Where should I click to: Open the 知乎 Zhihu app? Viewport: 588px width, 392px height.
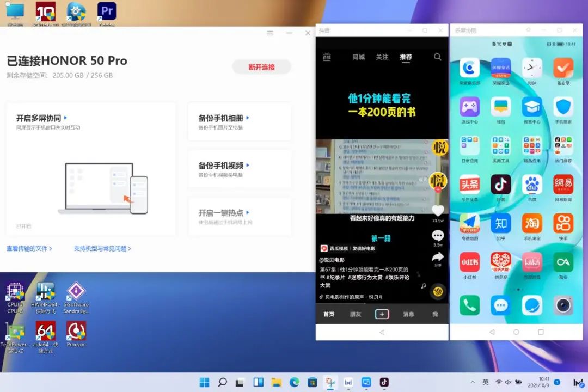pos(501,224)
